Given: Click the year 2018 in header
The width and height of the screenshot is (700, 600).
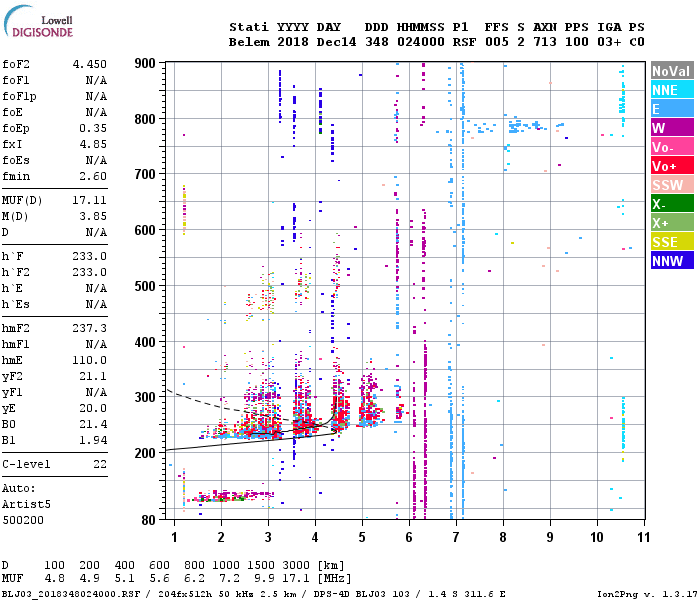Looking at the screenshot, I should [293, 42].
